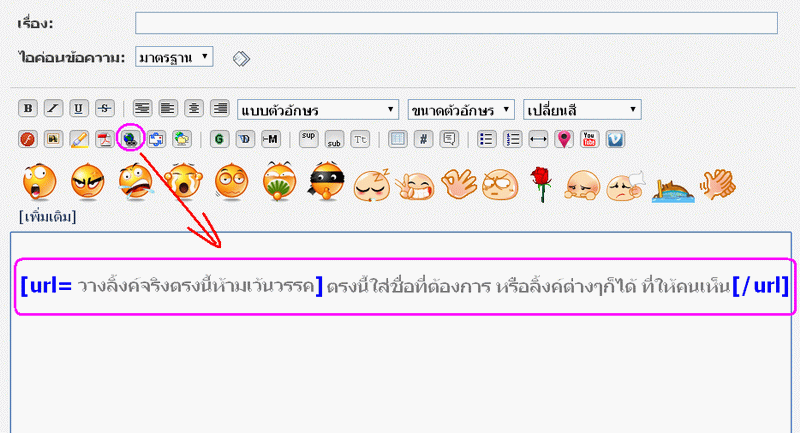Image resolution: width=800 pixels, height=433 pixels.
Task: Insert marquee scrolling text (M)
Action: [x=270, y=139]
